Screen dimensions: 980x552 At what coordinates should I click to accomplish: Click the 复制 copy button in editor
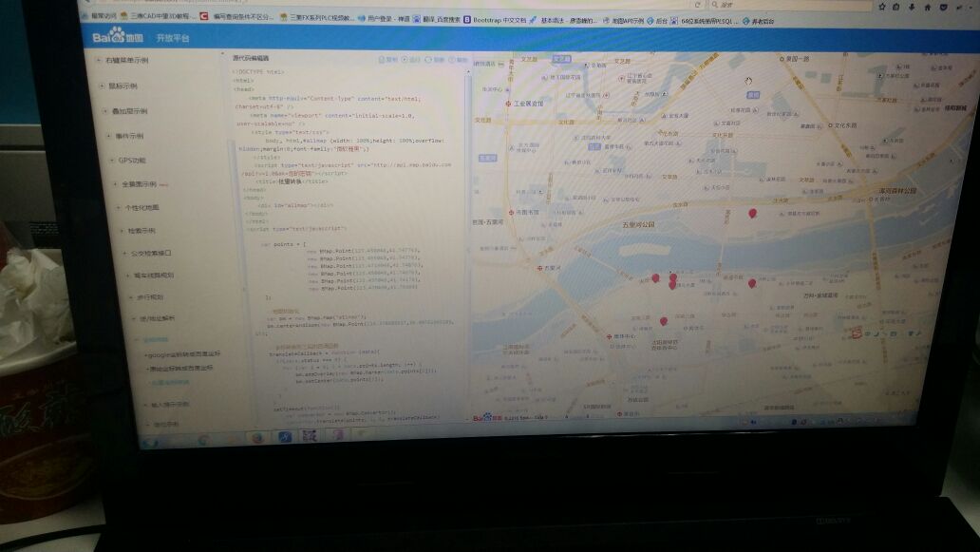388,60
